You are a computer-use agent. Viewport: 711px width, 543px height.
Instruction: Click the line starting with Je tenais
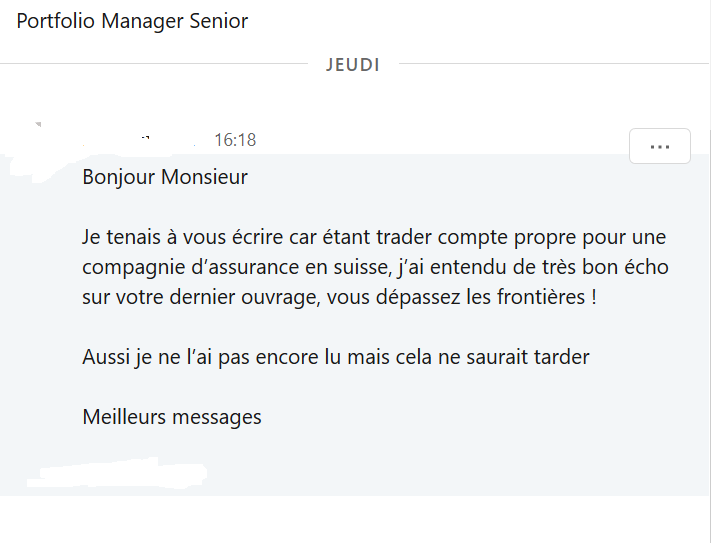click(x=374, y=239)
